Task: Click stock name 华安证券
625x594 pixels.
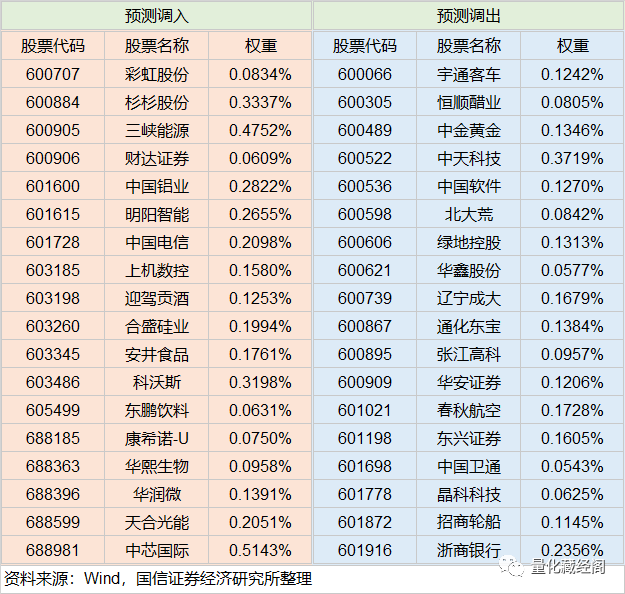Action: click(468, 382)
